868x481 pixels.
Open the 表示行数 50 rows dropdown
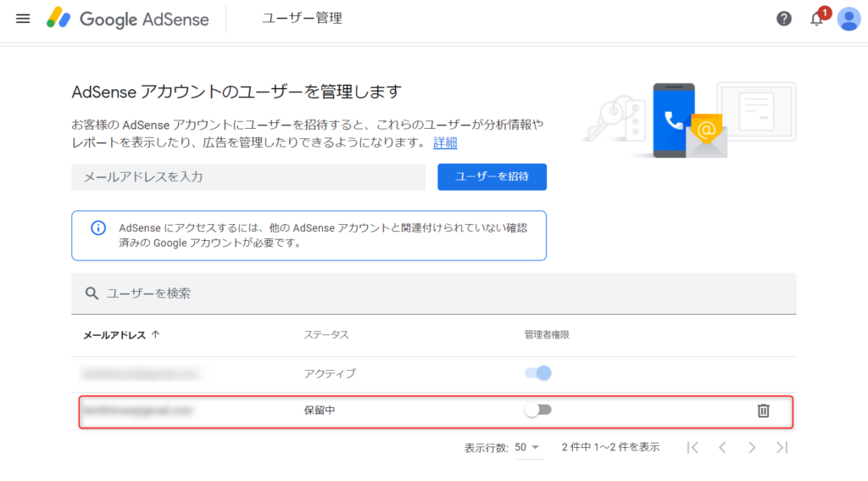(x=527, y=447)
